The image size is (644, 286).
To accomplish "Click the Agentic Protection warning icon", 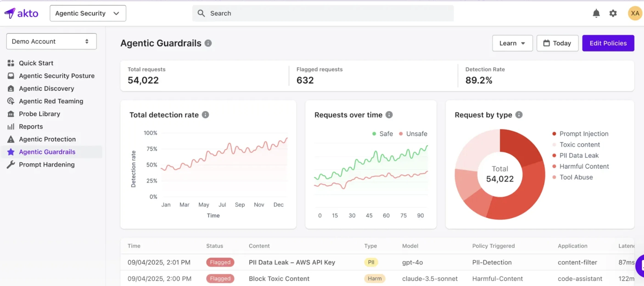I will point(11,139).
